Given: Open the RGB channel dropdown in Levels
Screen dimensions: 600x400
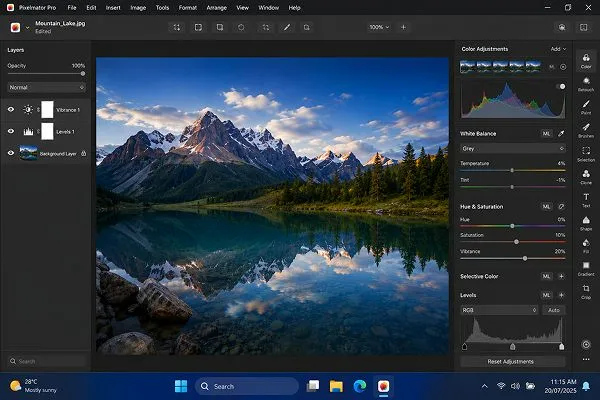Looking at the screenshot, I should [499, 310].
